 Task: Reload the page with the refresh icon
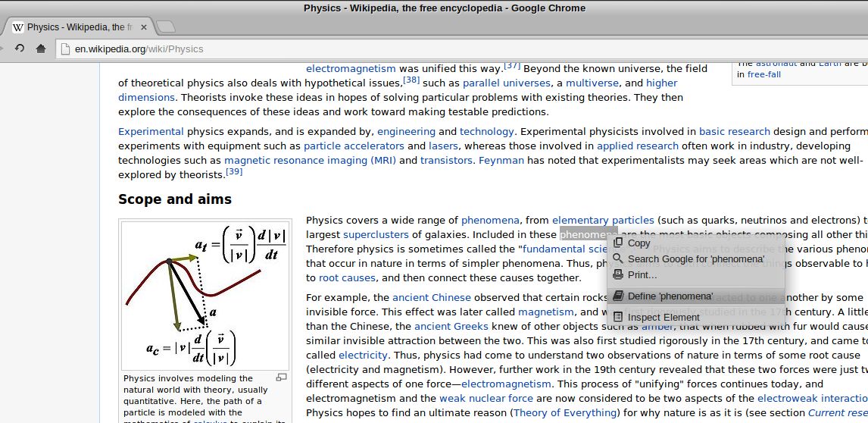20,49
